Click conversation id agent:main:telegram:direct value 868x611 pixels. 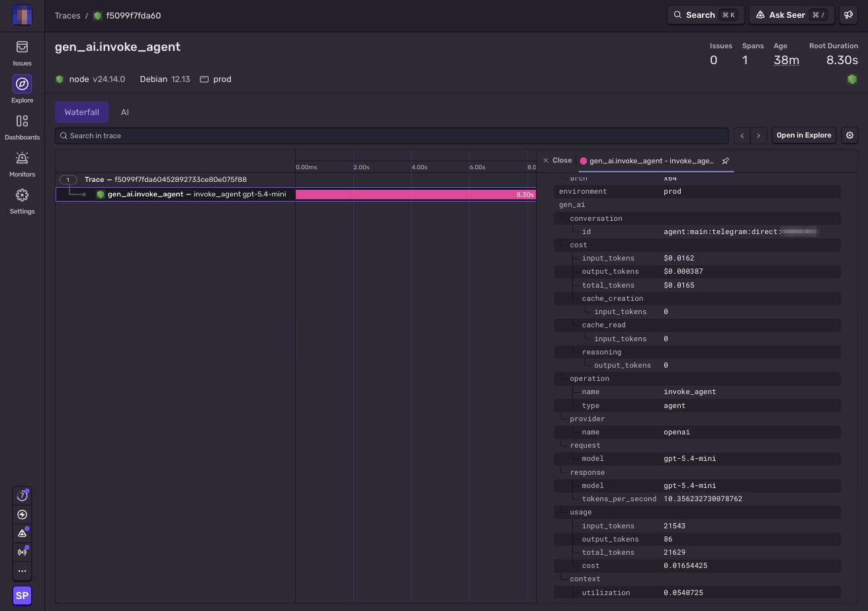[740, 231]
